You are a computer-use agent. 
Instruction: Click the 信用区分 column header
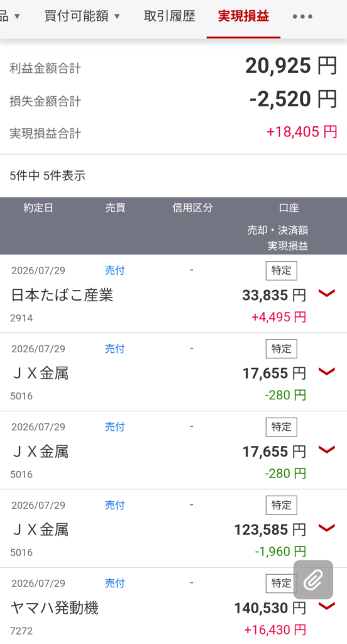(192, 208)
